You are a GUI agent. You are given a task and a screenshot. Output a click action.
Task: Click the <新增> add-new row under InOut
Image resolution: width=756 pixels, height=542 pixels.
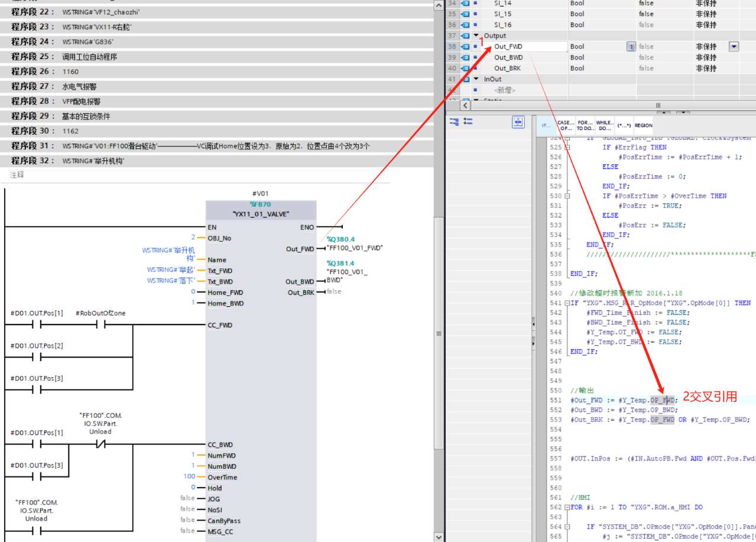tap(504, 90)
